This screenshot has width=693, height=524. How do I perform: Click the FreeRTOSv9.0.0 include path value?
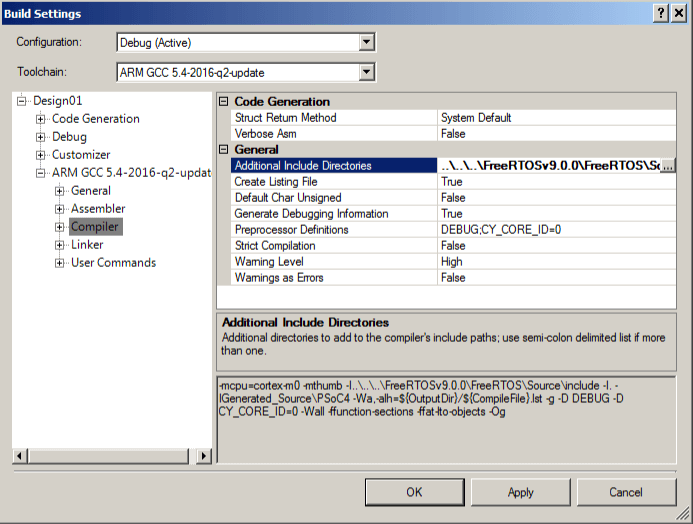point(549,166)
